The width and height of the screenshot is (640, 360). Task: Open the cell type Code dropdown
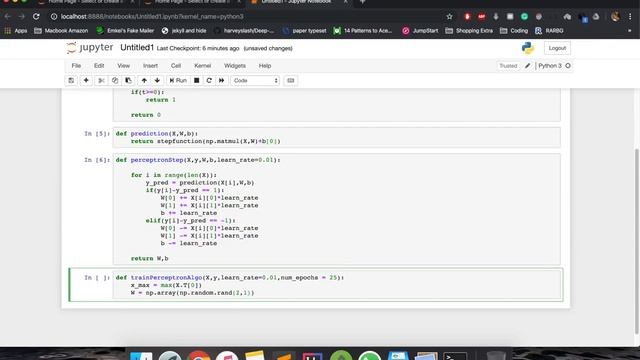(x=256, y=80)
